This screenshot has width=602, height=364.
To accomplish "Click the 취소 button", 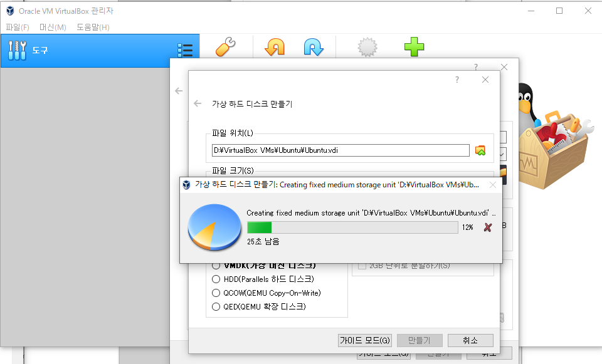I will click(470, 340).
